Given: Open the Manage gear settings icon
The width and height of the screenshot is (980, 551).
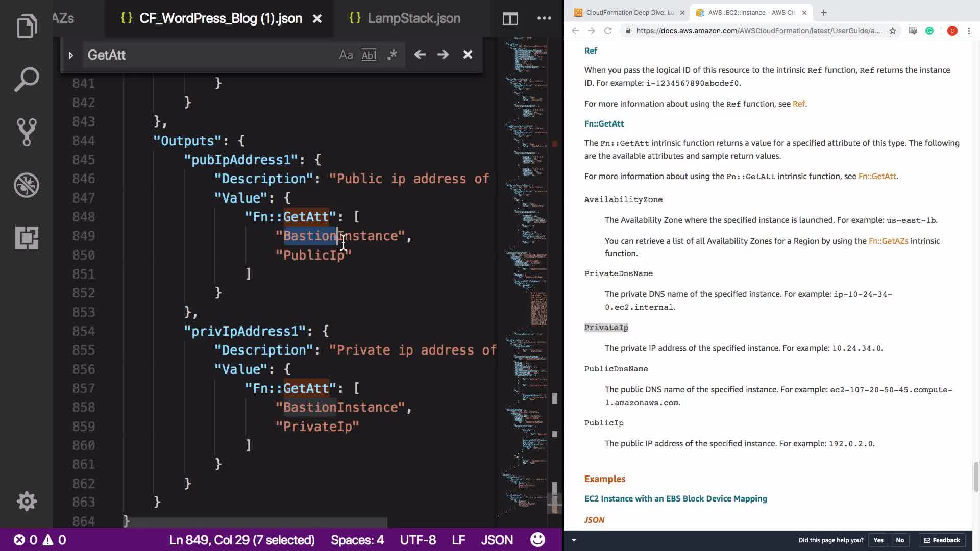Looking at the screenshot, I should tap(27, 502).
